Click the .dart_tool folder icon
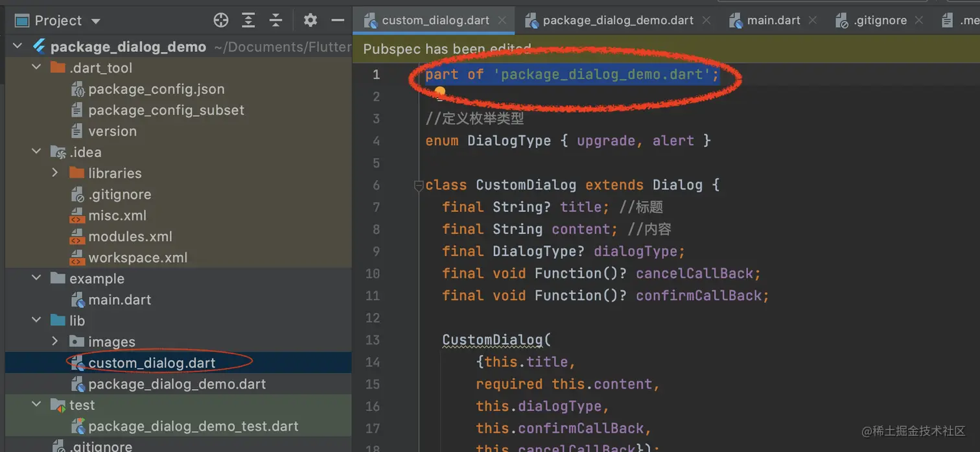The width and height of the screenshot is (980, 452). [x=58, y=67]
